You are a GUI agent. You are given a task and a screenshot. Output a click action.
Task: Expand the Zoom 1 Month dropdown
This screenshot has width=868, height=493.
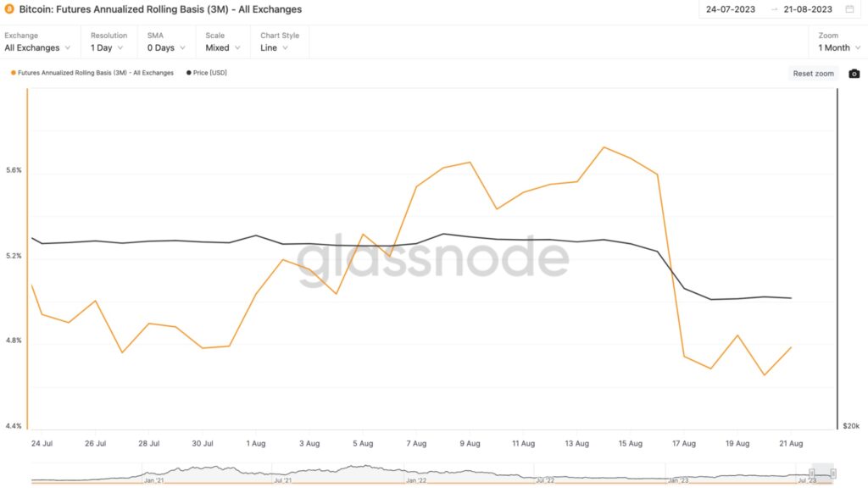(839, 48)
